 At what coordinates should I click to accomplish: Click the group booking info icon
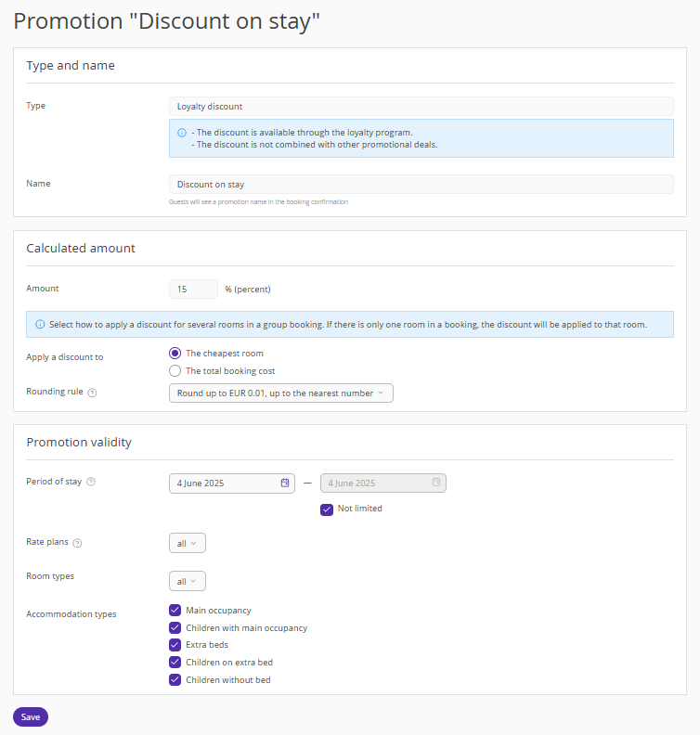click(40, 325)
